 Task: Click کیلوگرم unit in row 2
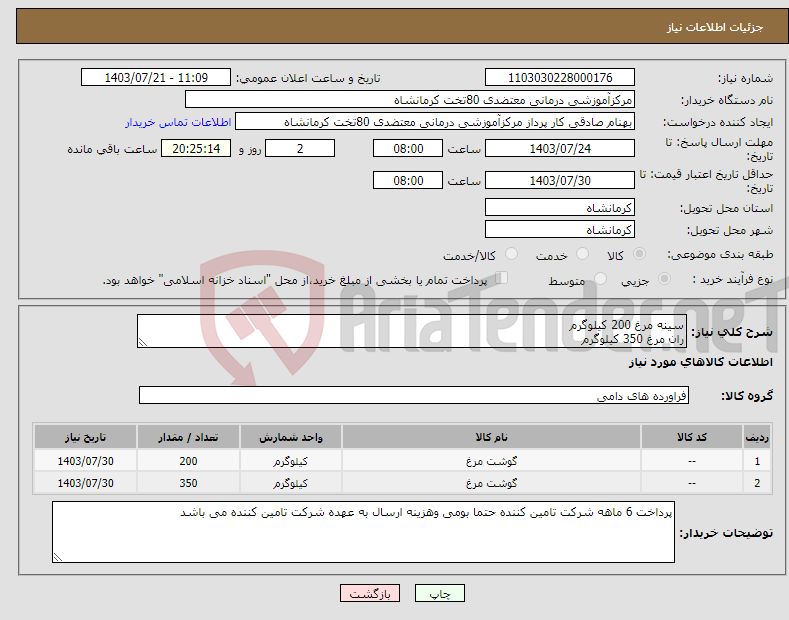[291, 483]
